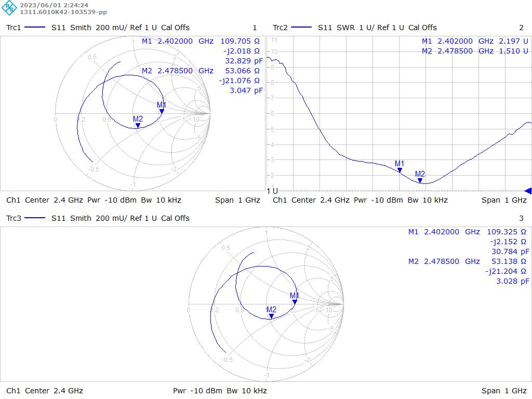Click the Trc2 trace color line sample

tap(301, 28)
